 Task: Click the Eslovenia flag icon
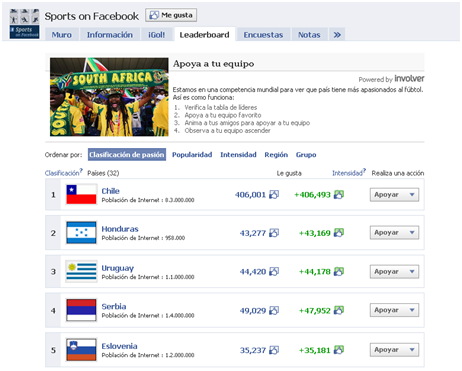click(x=81, y=350)
